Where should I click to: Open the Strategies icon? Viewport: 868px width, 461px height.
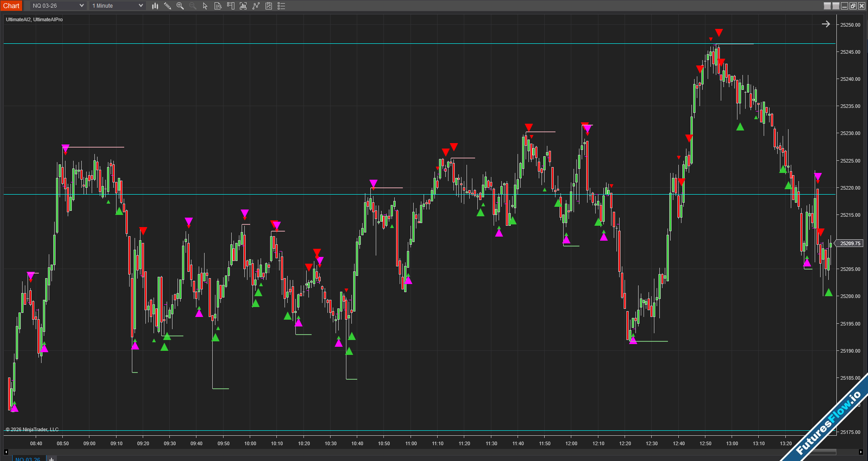click(269, 6)
